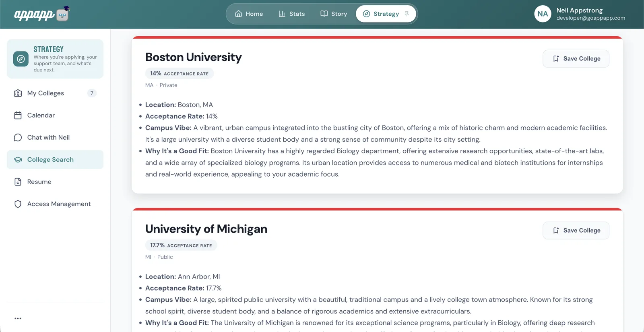The height and width of the screenshot is (332, 644).
Task: Click bookmark icon on University of Michigan card
Action: (x=556, y=230)
